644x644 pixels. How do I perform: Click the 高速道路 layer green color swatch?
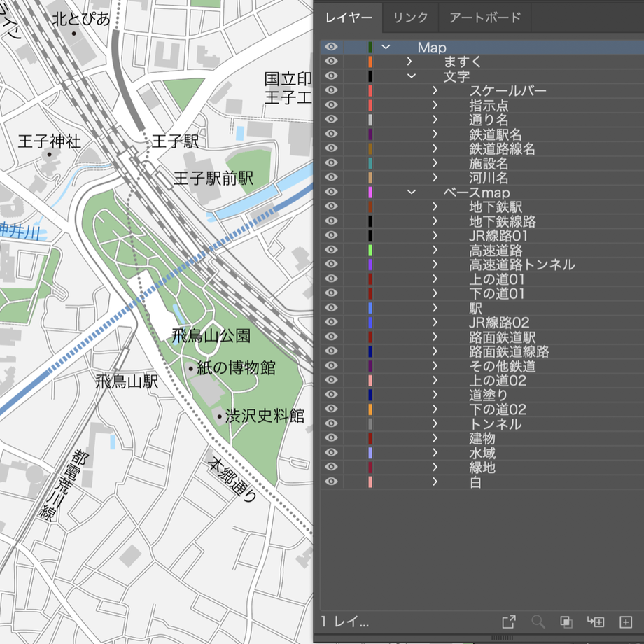tap(370, 250)
